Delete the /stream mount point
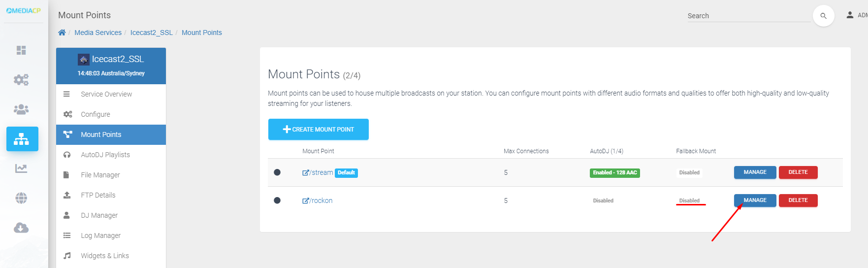The image size is (868, 268). (x=798, y=172)
